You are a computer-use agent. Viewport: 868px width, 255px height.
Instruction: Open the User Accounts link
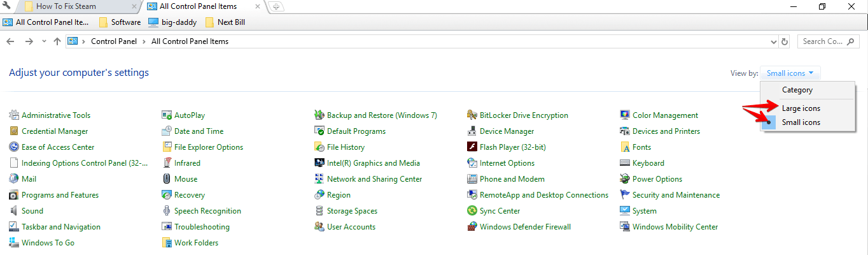coord(351,227)
